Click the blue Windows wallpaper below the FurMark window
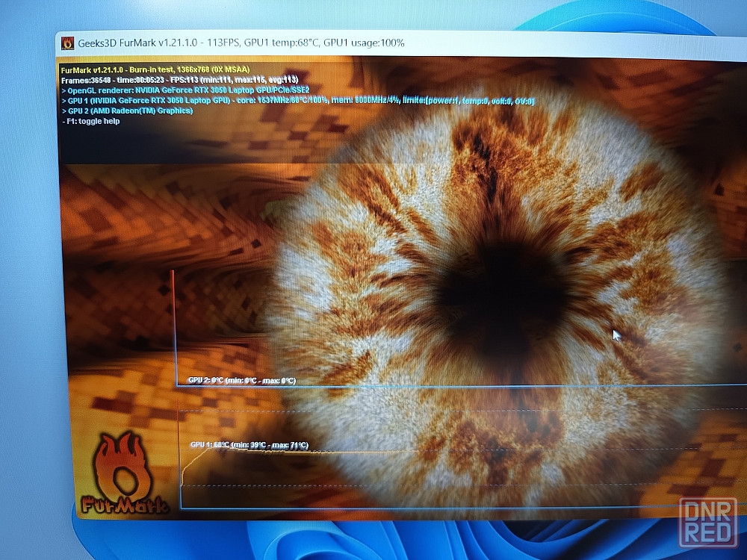This screenshot has height=560, width=747. click(x=373, y=539)
